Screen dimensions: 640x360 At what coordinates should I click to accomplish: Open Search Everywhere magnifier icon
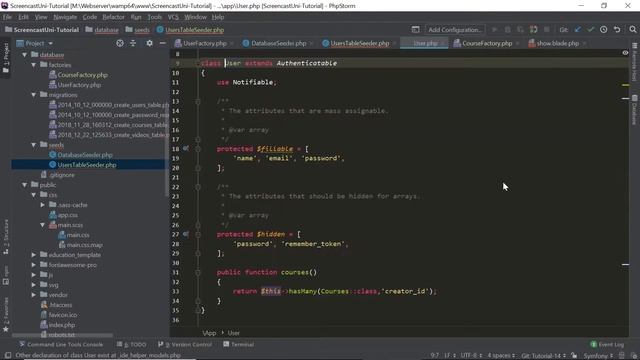click(x=633, y=29)
